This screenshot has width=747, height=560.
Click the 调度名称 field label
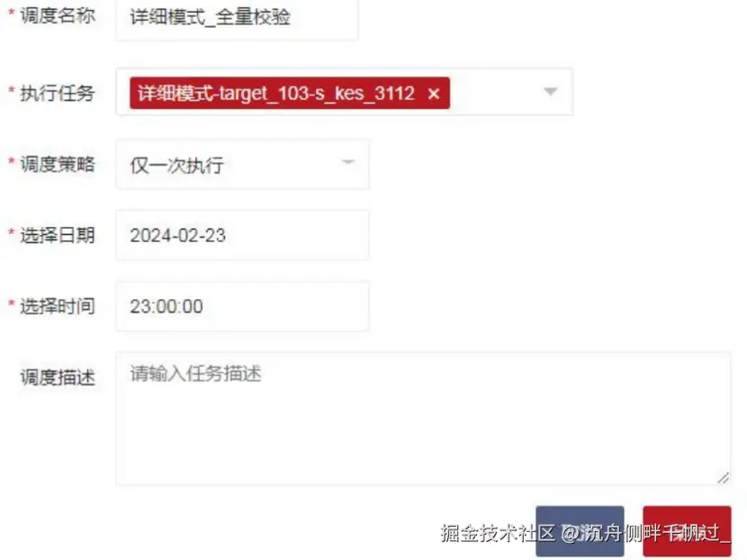[58, 15]
